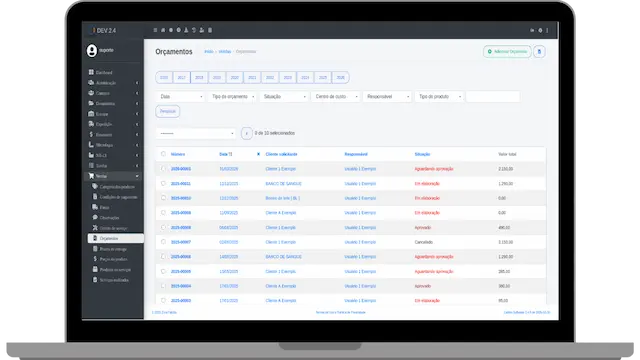Open the Tipo de produto filter dropdown

coord(439,97)
